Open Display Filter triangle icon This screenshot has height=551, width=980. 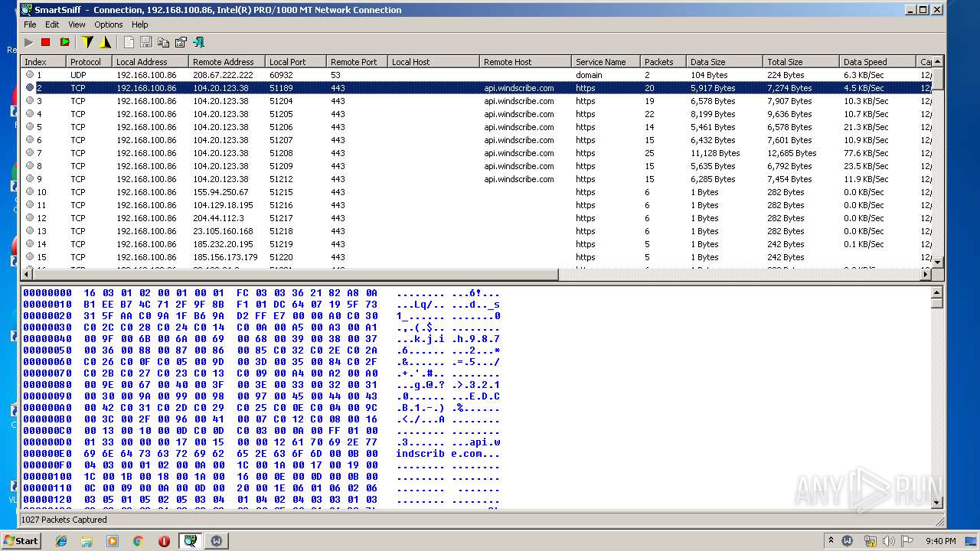[x=105, y=42]
